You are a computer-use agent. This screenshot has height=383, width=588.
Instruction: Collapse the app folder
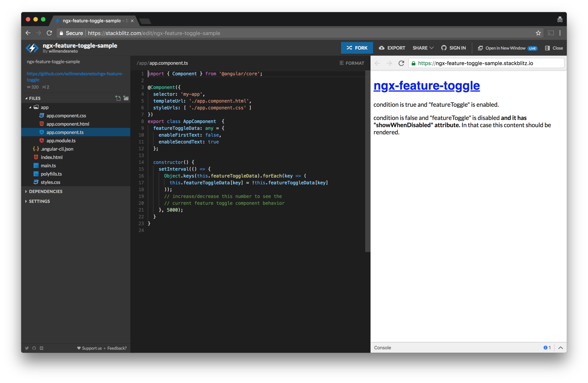[x=30, y=107]
